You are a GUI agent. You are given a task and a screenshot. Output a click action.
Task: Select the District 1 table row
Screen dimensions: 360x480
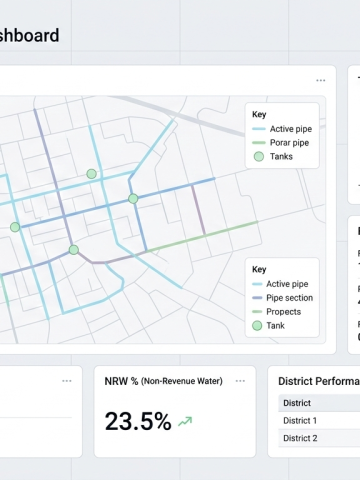pyautogui.click(x=319, y=421)
